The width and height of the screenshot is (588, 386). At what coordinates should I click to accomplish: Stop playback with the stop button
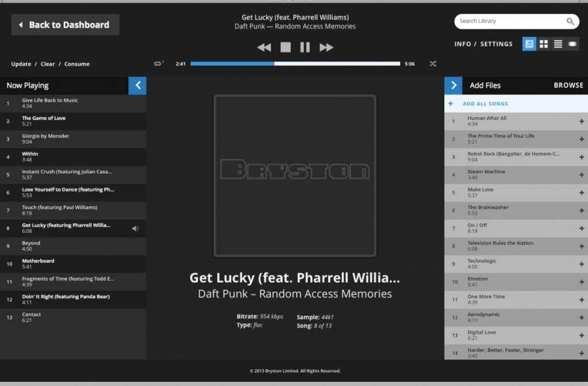click(x=285, y=47)
